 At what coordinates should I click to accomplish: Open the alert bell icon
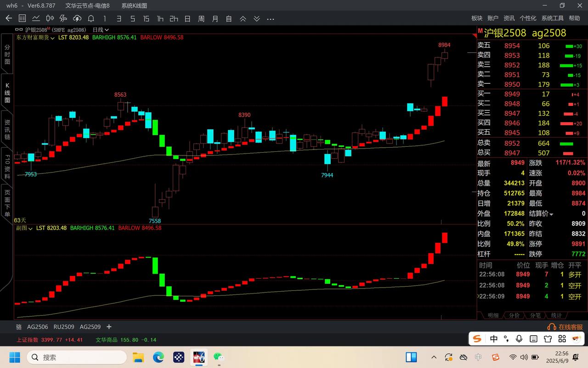point(91,18)
